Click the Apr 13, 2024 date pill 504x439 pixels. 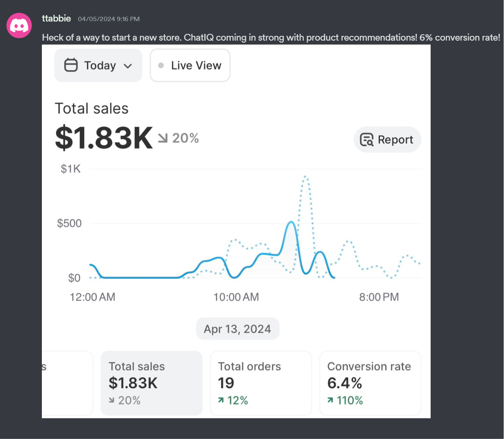coord(238,329)
